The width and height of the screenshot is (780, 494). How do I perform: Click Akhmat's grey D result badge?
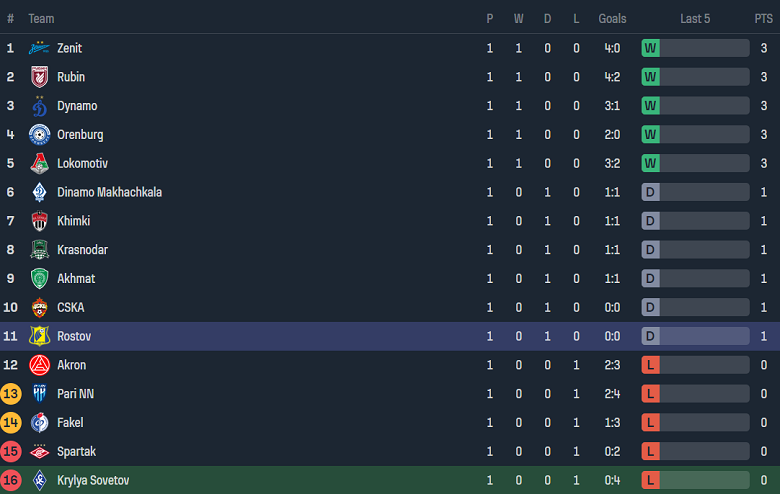pos(650,279)
